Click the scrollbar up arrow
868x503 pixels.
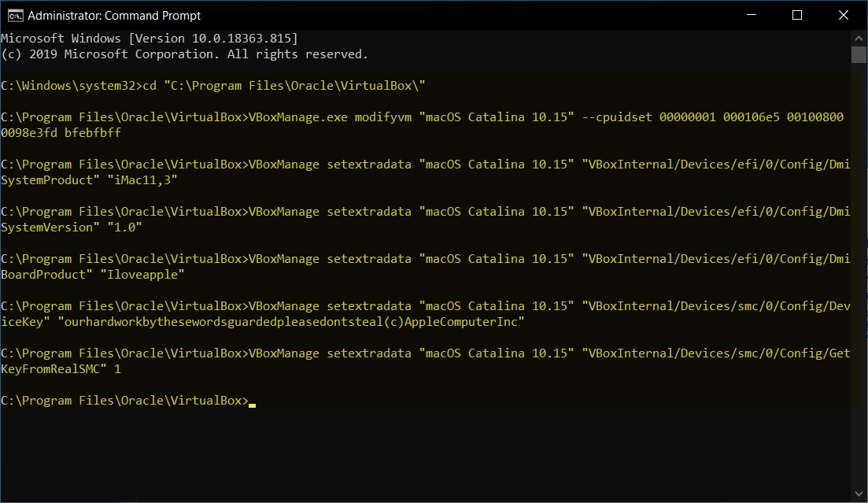coord(859,39)
